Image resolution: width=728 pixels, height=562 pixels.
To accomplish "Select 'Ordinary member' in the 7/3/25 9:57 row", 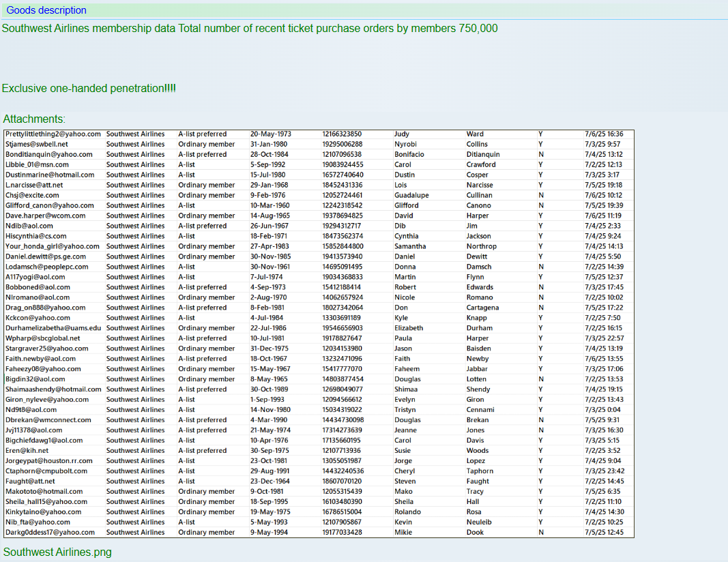I will pyautogui.click(x=206, y=145).
